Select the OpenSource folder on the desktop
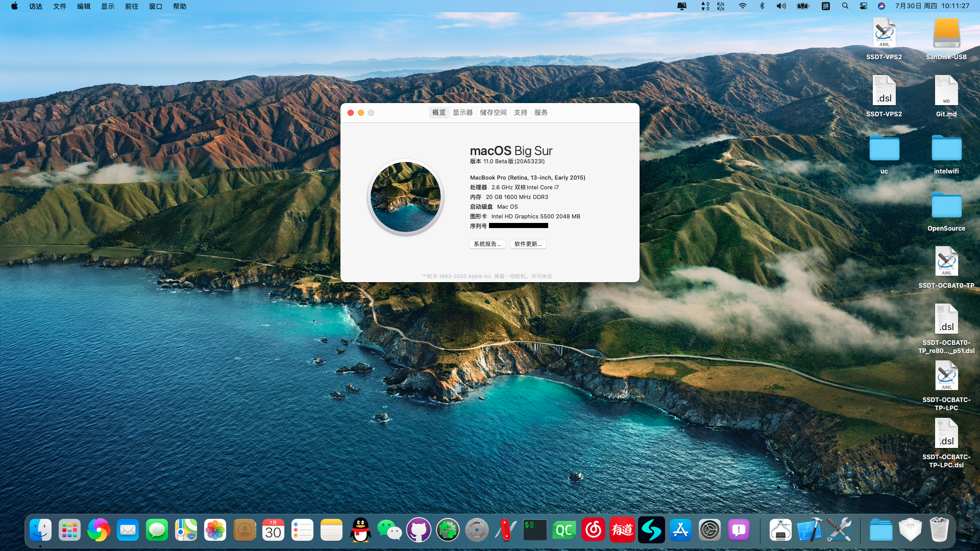Screen dimensions: 980x551 946,210
